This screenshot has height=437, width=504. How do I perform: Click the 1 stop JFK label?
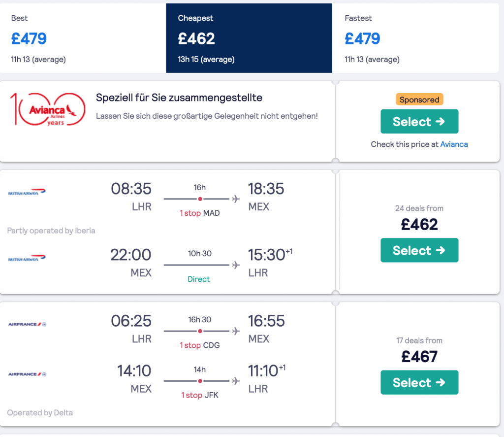point(200,395)
